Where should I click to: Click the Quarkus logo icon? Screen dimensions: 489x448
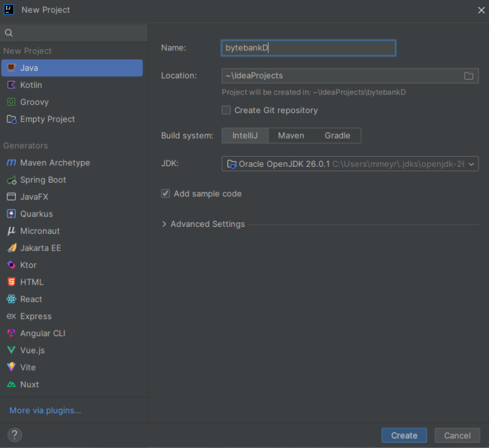pyautogui.click(x=11, y=214)
